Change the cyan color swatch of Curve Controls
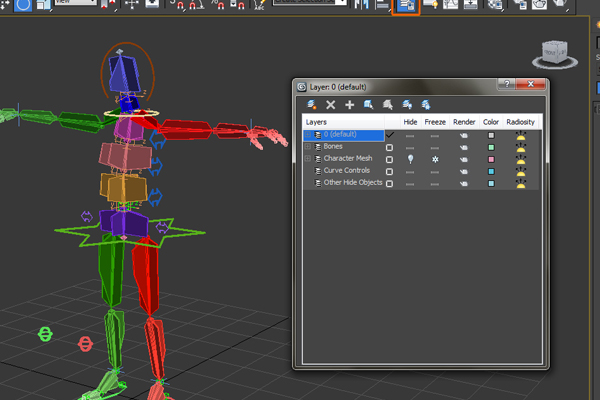 point(491,171)
